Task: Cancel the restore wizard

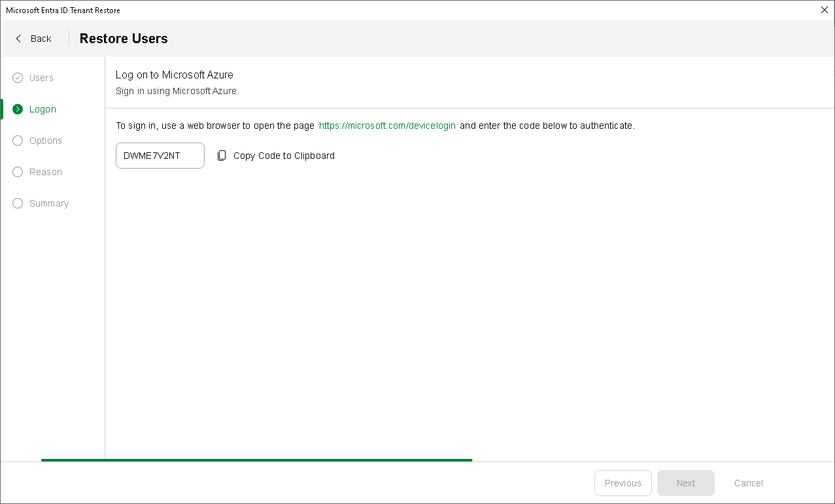Action: (748, 483)
